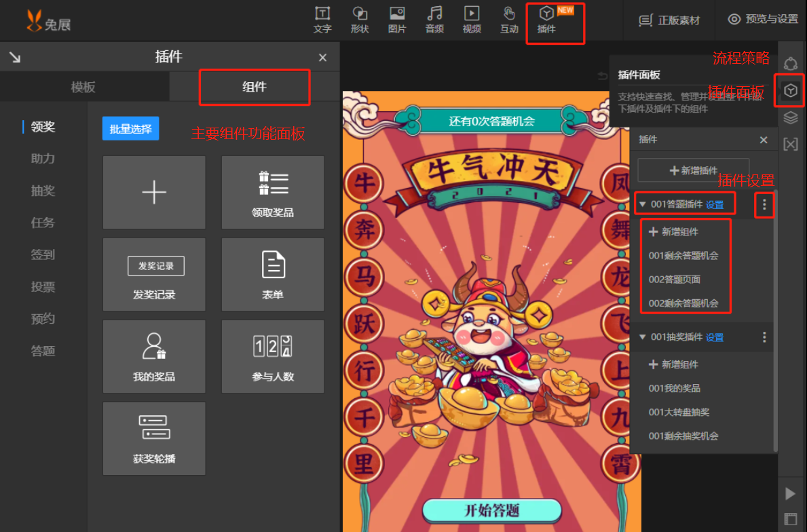Add the 获奖轮播 component
The height and width of the screenshot is (532, 807).
tap(154, 438)
